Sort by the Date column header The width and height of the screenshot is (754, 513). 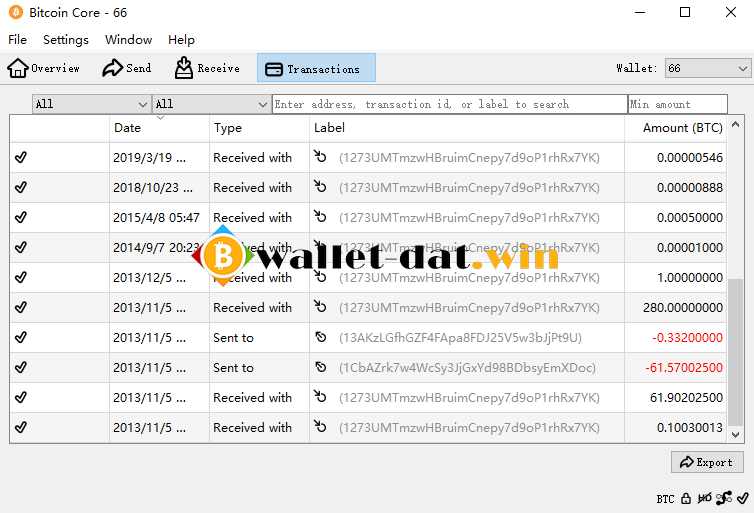[160, 128]
